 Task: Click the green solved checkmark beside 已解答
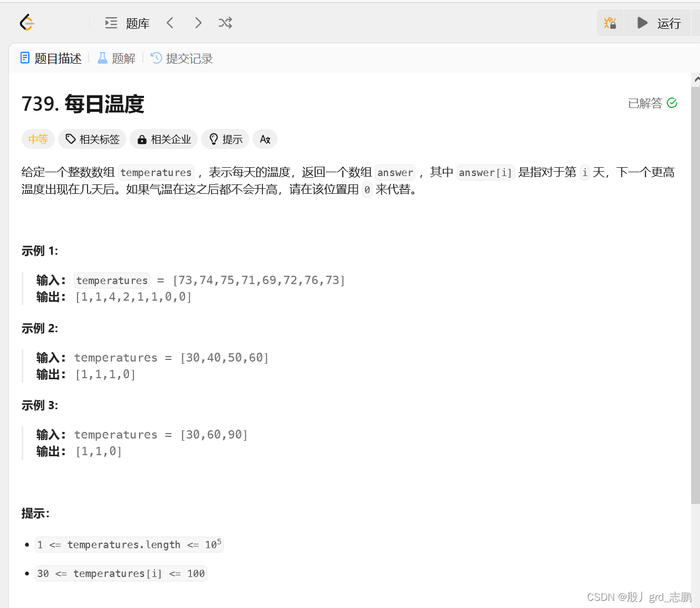672,103
